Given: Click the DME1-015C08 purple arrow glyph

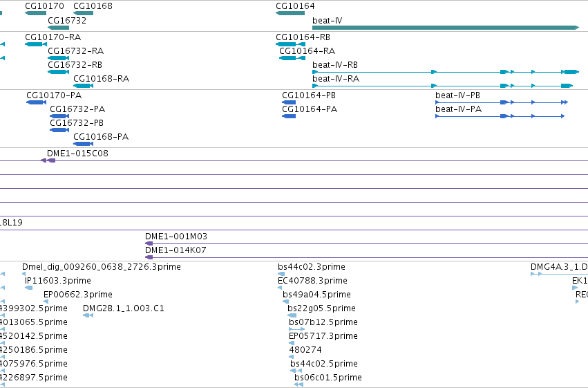Looking at the screenshot, I should click(48, 160).
